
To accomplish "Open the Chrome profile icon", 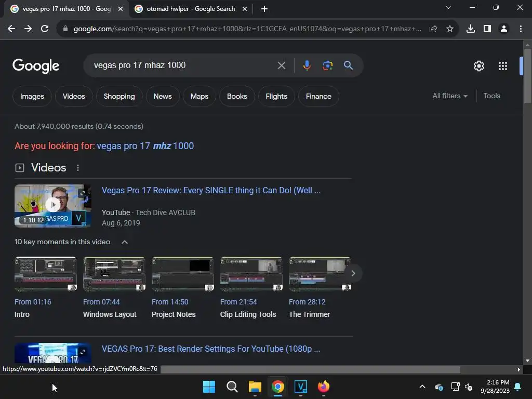I will click(504, 29).
